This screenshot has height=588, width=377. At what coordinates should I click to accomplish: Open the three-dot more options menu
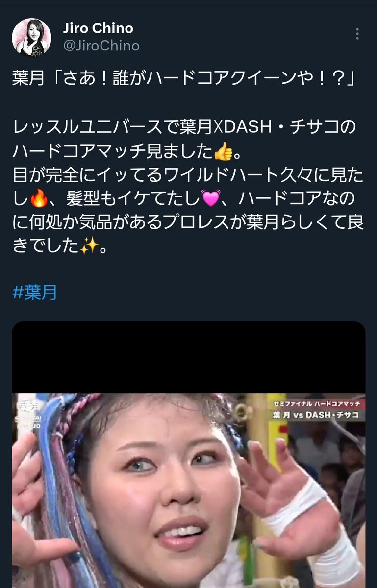[x=357, y=34]
